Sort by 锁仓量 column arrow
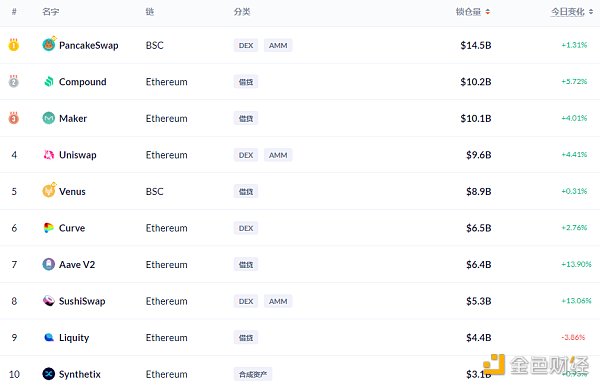Image resolution: width=600 pixels, height=386 pixels. click(x=488, y=12)
